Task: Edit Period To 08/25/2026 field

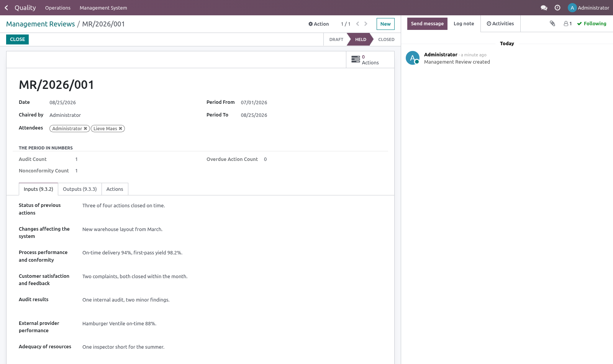Action: 254,115
